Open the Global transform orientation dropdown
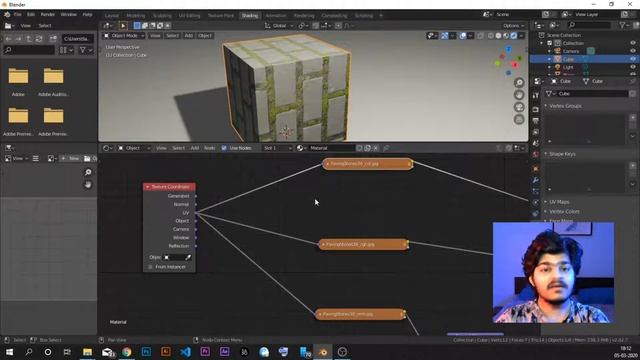 pyautogui.click(x=279, y=26)
